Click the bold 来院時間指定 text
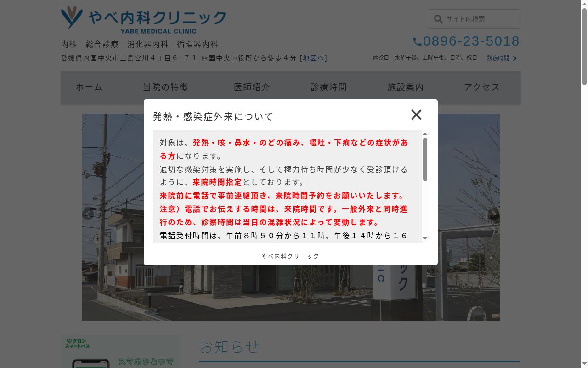The width and height of the screenshot is (588, 368). pyautogui.click(x=217, y=182)
